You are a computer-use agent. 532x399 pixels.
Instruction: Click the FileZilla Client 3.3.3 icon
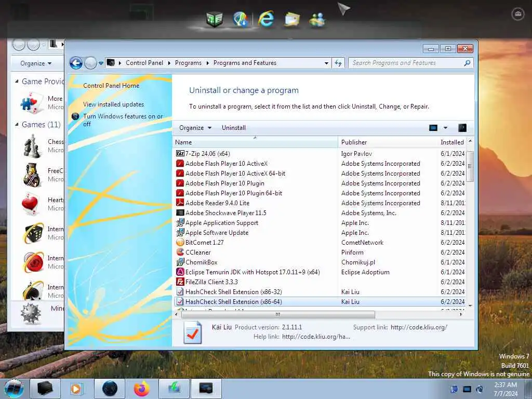coord(180,282)
